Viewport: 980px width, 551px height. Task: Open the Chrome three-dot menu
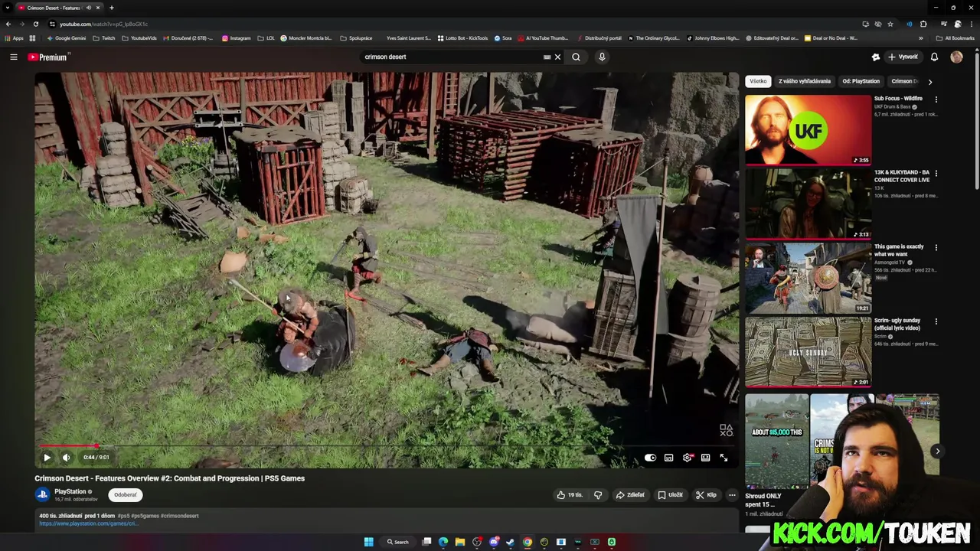(970, 24)
